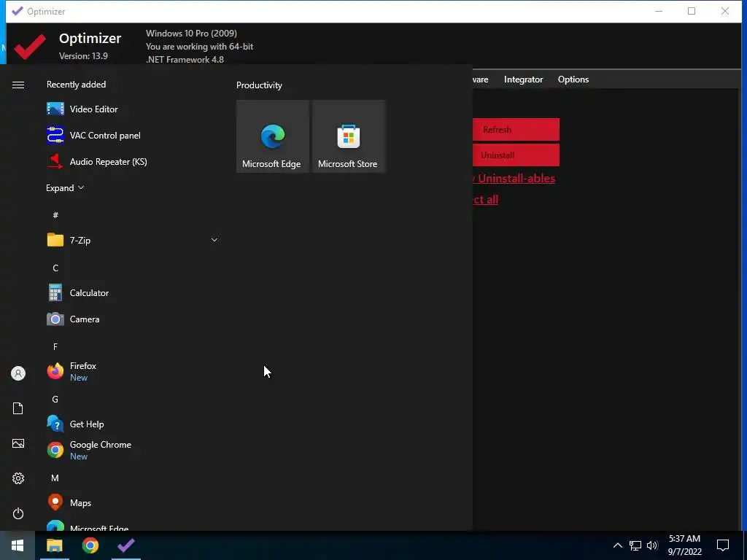The width and height of the screenshot is (747, 560).
Task: Launch Google Chrome from app list
Action: (133, 450)
